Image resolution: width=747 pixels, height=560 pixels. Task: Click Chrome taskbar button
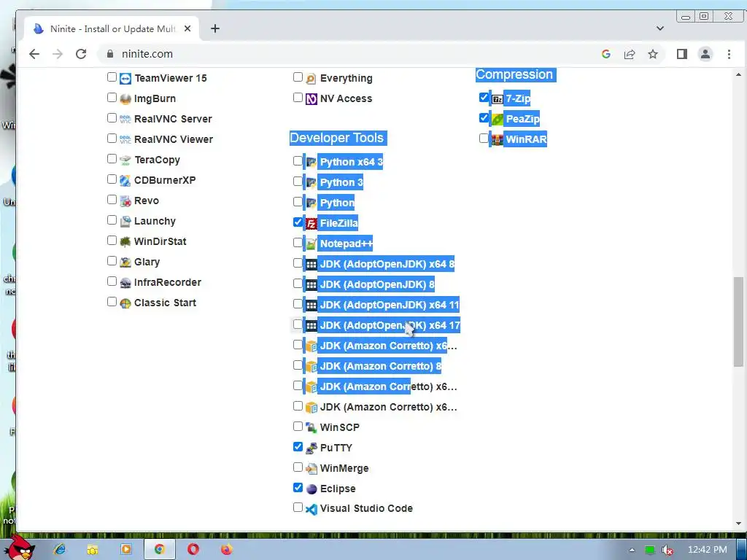159,550
